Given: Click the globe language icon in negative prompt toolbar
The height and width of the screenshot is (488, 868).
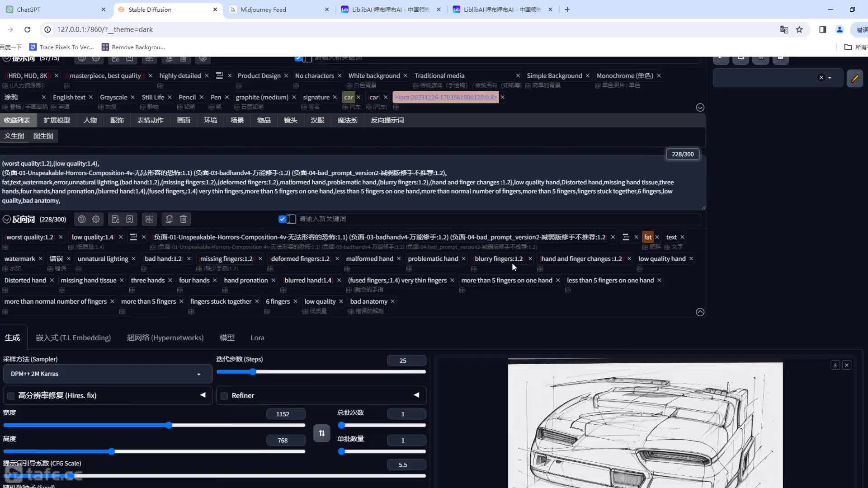Looking at the screenshot, I should [x=82, y=219].
